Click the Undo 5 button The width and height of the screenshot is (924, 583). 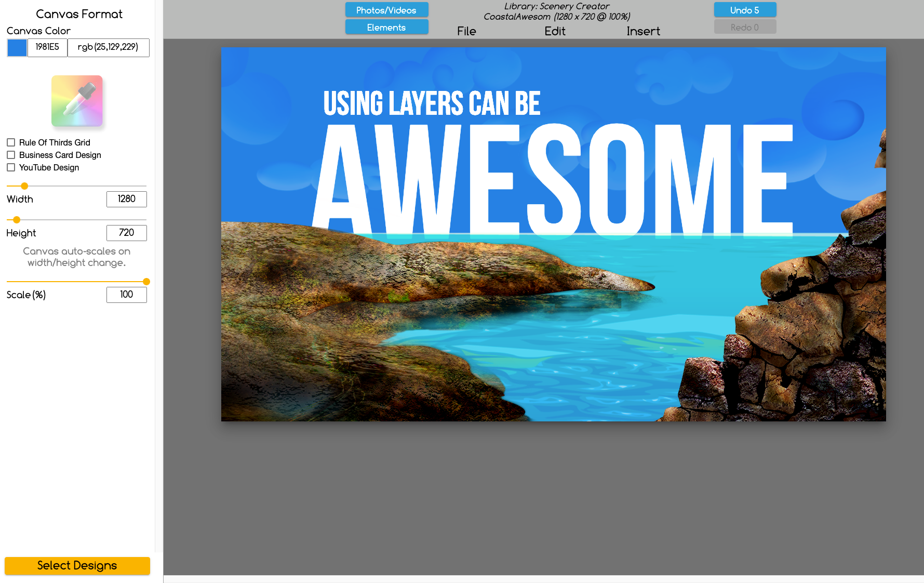point(745,10)
